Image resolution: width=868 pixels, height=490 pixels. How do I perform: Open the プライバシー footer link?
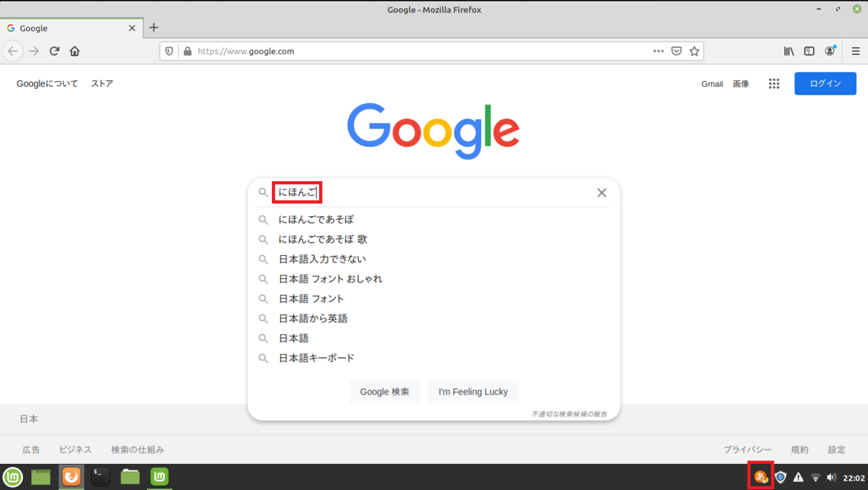tap(748, 450)
